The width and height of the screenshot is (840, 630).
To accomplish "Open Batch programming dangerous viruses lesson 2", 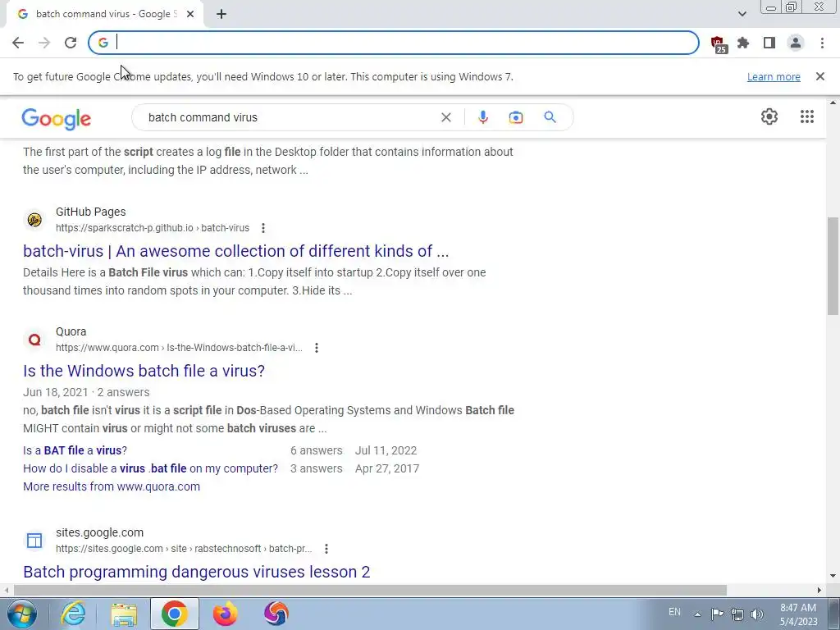I will click(x=197, y=572).
